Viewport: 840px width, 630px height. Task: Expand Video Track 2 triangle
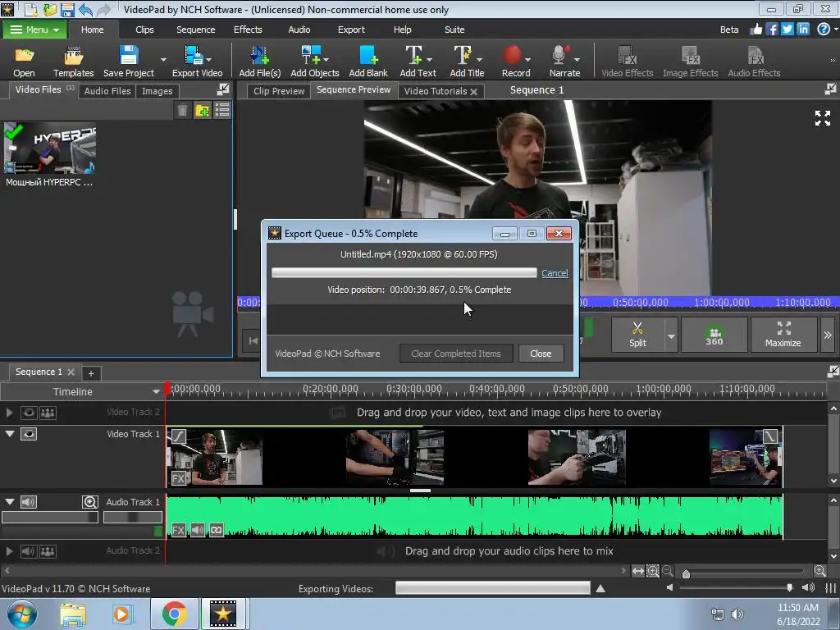pyautogui.click(x=9, y=413)
